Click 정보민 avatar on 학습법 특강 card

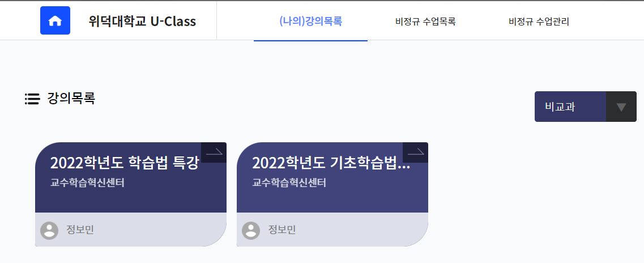click(x=49, y=231)
